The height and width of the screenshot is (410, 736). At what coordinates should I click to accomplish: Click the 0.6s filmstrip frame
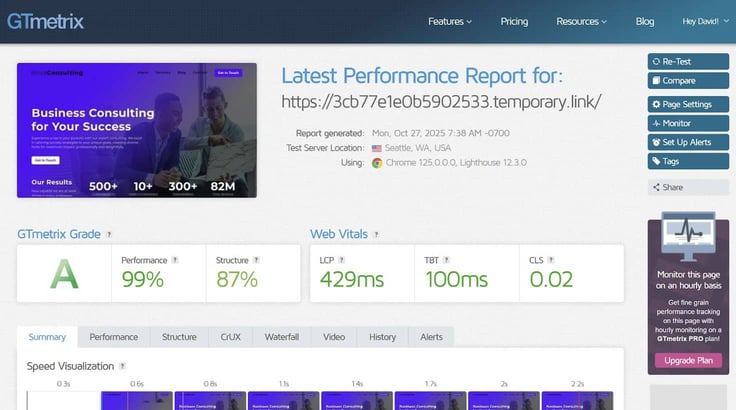pyautogui.click(x=137, y=401)
